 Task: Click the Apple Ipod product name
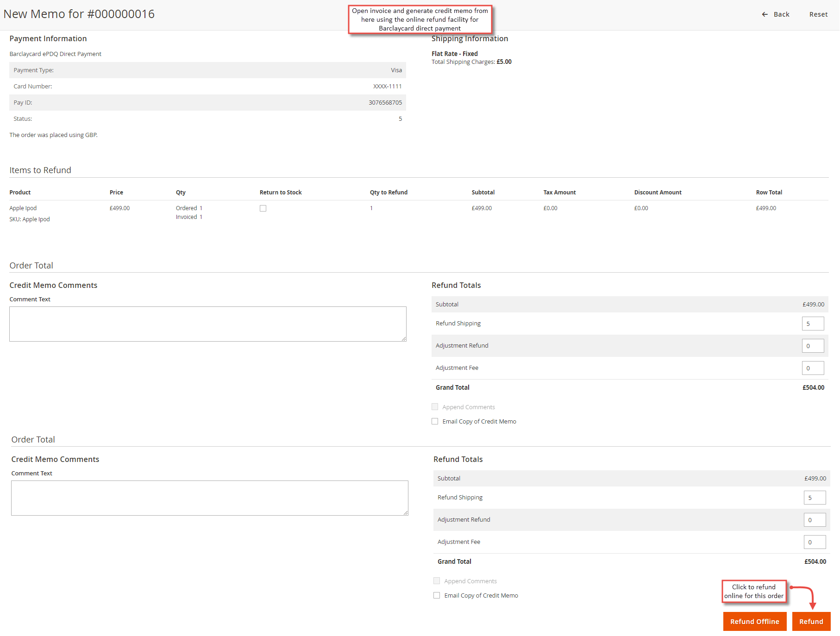point(23,208)
